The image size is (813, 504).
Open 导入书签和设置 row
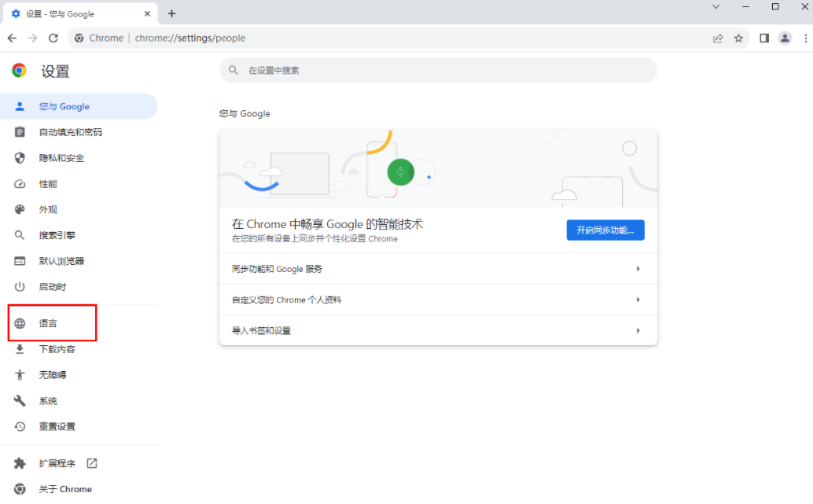click(438, 330)
